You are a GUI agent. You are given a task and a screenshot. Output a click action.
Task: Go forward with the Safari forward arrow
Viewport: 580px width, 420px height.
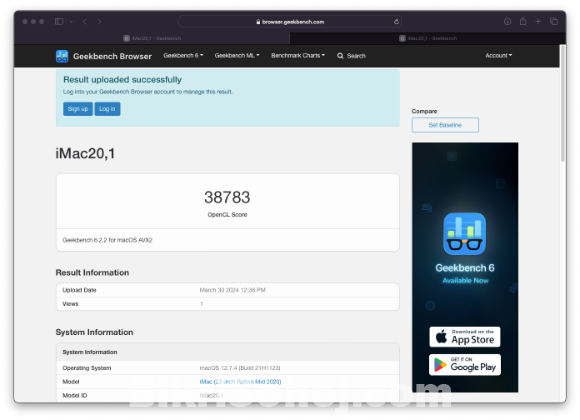pyautogui.click(x=100, y=21)
